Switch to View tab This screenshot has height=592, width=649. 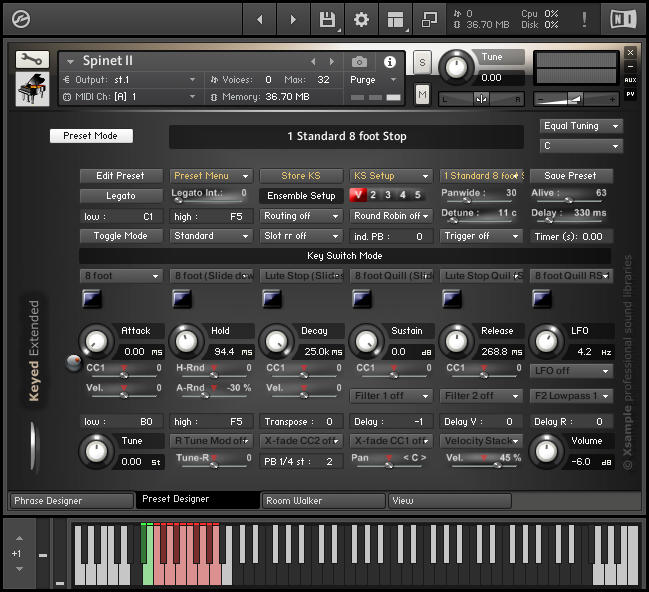[450, 501]
